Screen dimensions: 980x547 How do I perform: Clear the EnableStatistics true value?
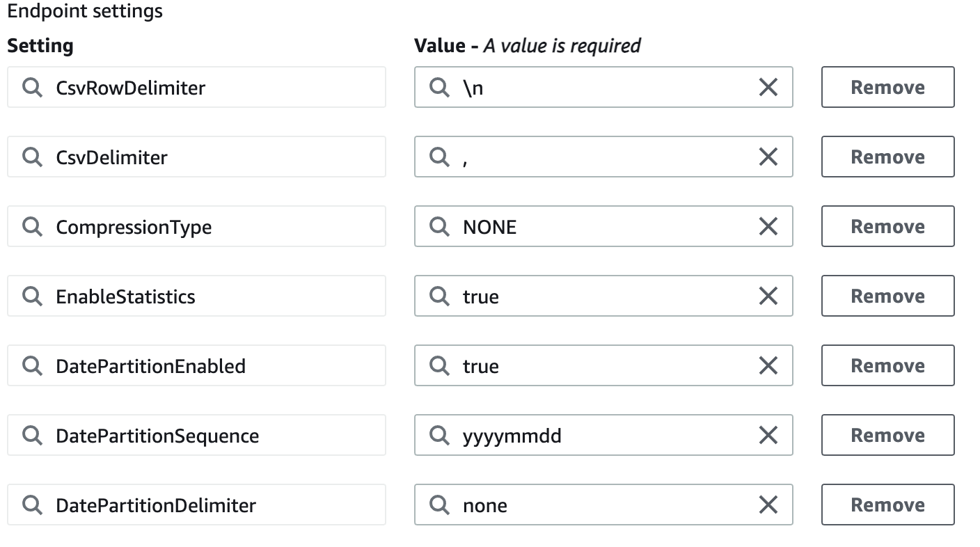click(x=768, y=296)
